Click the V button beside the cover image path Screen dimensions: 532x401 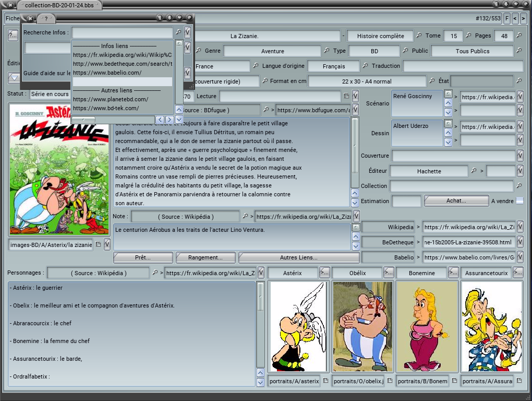click(107, 244)
